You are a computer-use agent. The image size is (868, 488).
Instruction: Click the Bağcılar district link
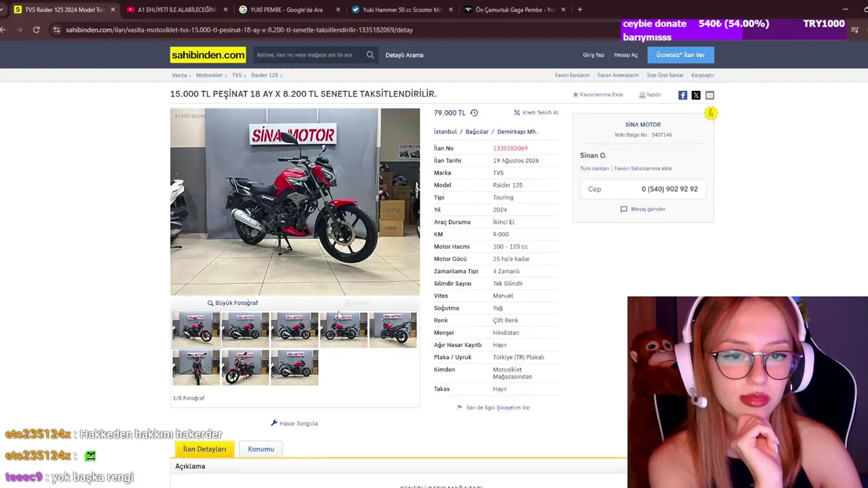pyautogui.click(x=477, y=131)
